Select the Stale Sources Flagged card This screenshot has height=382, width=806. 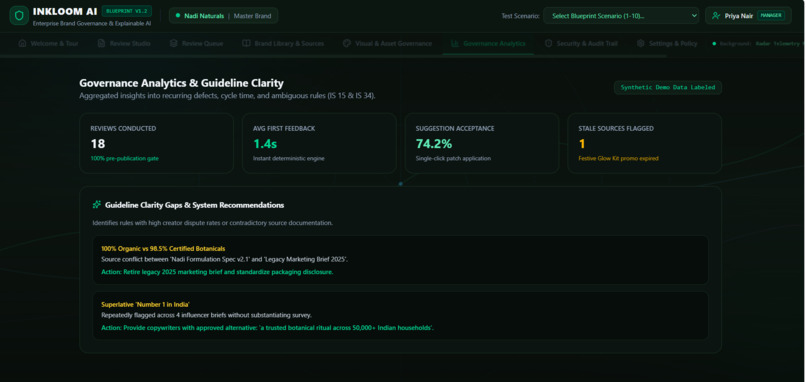click(x=645, y=143)
